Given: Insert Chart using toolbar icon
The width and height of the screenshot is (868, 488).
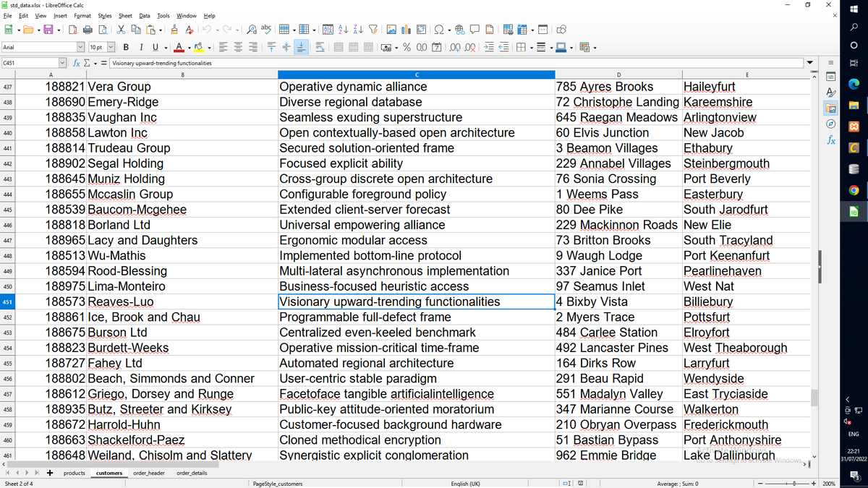Looking at the screenshot, I should point(406,30).
